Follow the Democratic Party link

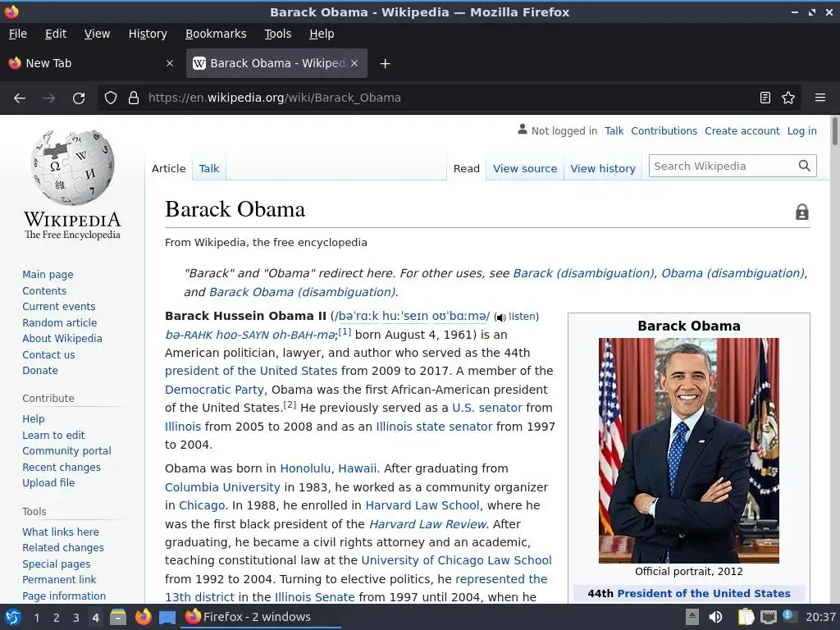tap(214, 390)
